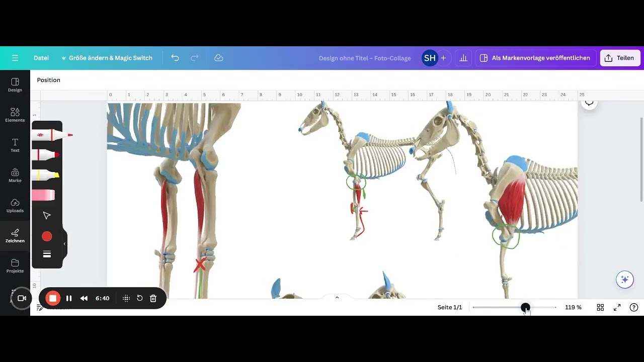This screenshot has height=362, width=644.
Task: Open the hamburger main menu
Action: coord(15,58)
